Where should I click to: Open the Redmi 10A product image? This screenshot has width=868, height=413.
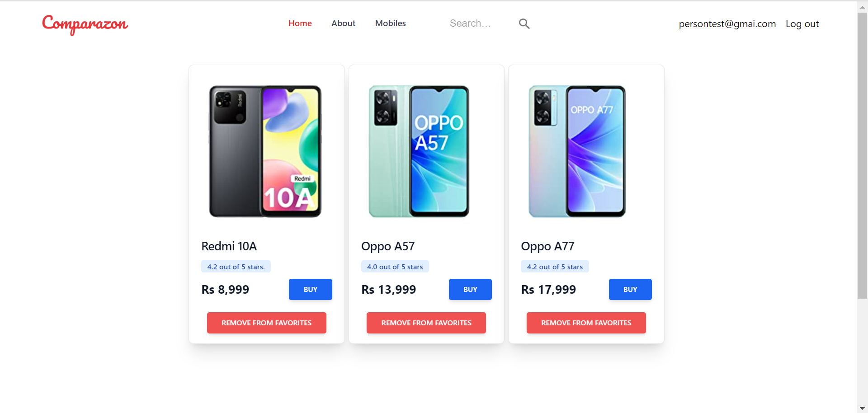(x=265, y=151)
